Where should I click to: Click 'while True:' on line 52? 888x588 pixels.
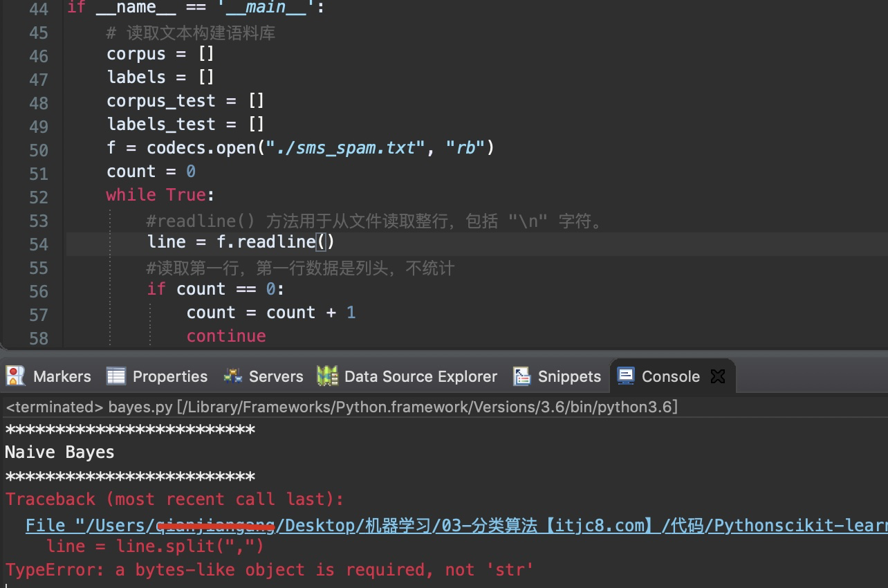coord(160,195)
